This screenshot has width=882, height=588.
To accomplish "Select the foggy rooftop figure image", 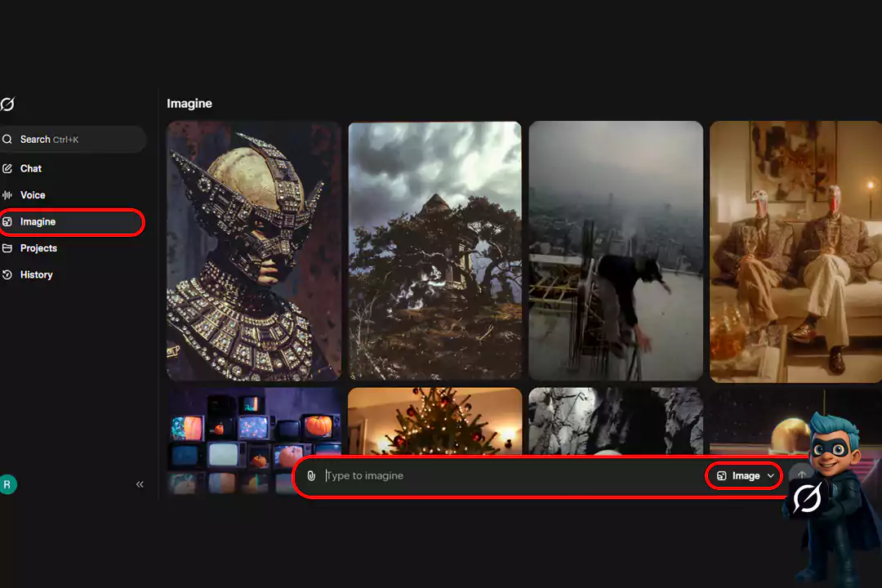I will click(616, 251).
